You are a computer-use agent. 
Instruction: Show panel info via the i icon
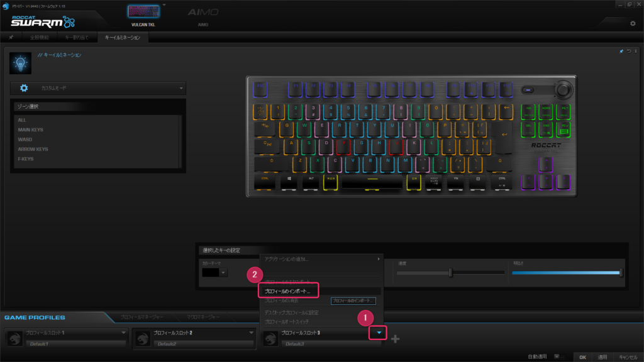pos(636,52)
